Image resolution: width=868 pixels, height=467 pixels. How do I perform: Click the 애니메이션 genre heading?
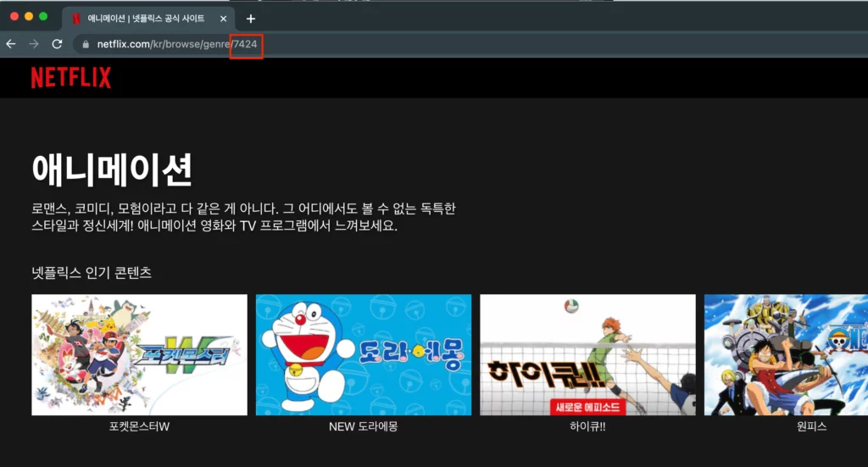point(113,170)
